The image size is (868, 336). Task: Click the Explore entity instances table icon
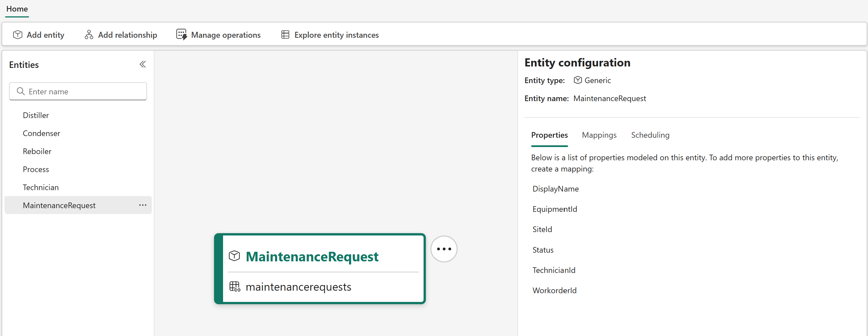click(x=285, y=35)
